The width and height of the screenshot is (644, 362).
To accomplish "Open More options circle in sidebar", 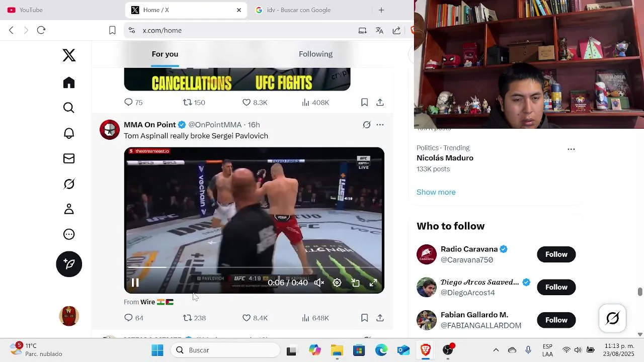I will click(x=69, y=234).
